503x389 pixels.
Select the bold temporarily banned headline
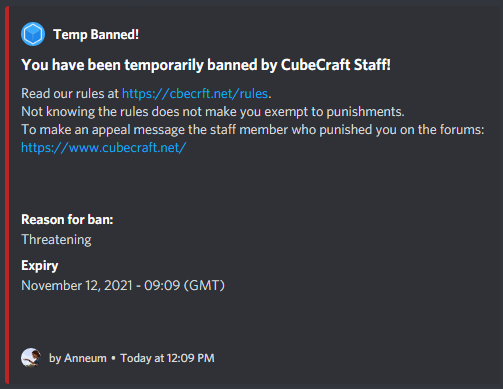coord(206,65)
